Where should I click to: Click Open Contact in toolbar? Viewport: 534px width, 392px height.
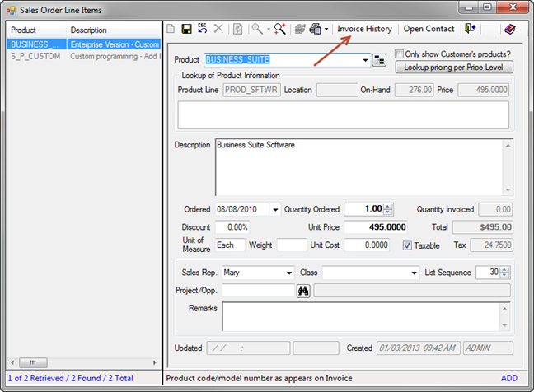click(429, 29)
